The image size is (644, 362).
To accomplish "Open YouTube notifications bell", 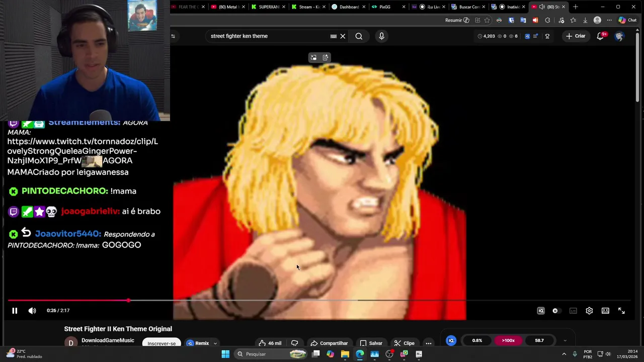I will [x=600, y=36].
